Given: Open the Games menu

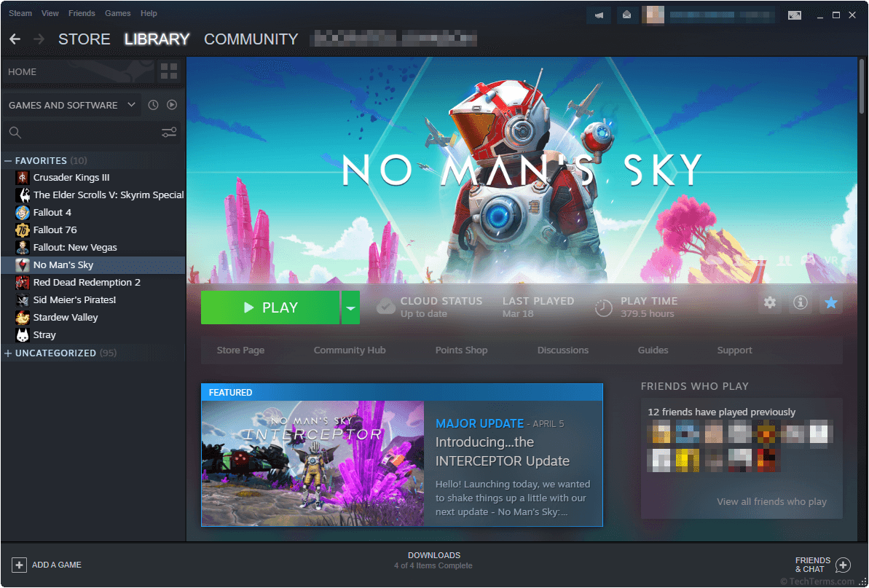Looking at the screenshot, I should [x=117, y=13].
